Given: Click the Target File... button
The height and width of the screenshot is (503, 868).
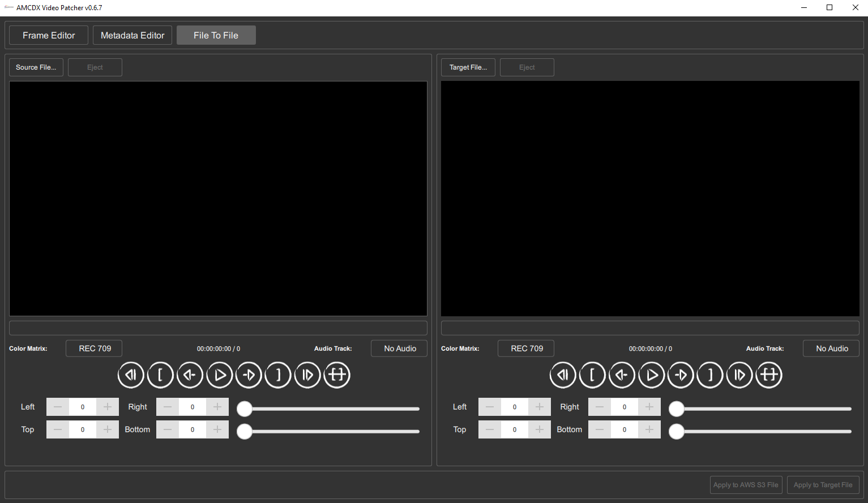Looking at the screenshot, I should (x=468, y=67).
